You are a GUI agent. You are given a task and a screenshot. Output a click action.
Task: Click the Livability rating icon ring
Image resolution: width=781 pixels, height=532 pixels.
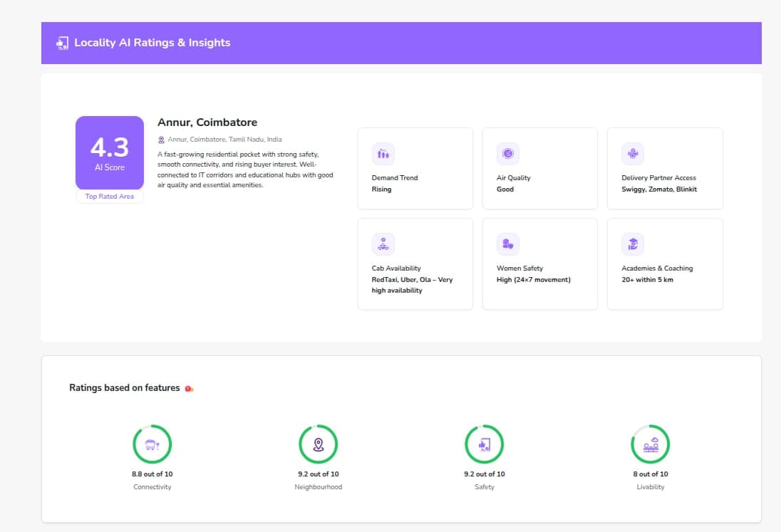click(x=650, y=444)
